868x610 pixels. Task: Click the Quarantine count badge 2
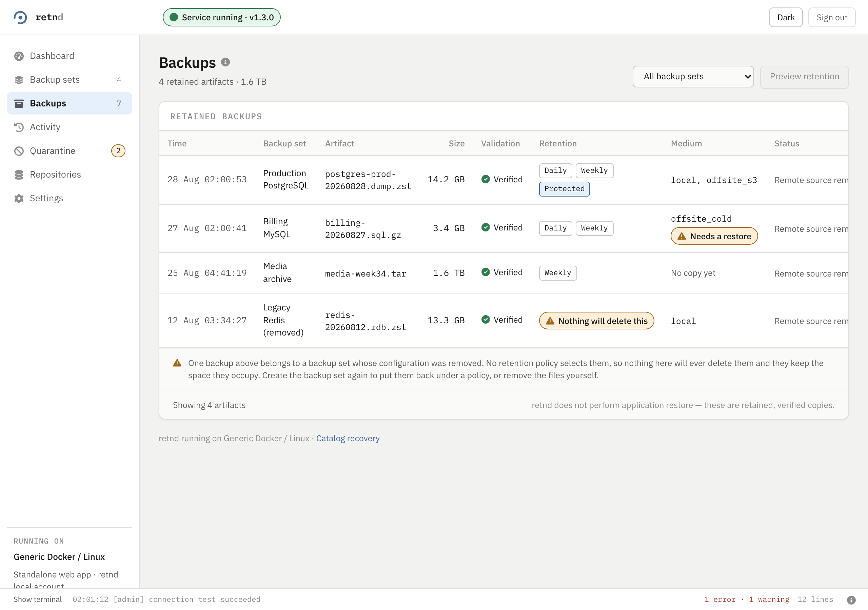point(118,151)
